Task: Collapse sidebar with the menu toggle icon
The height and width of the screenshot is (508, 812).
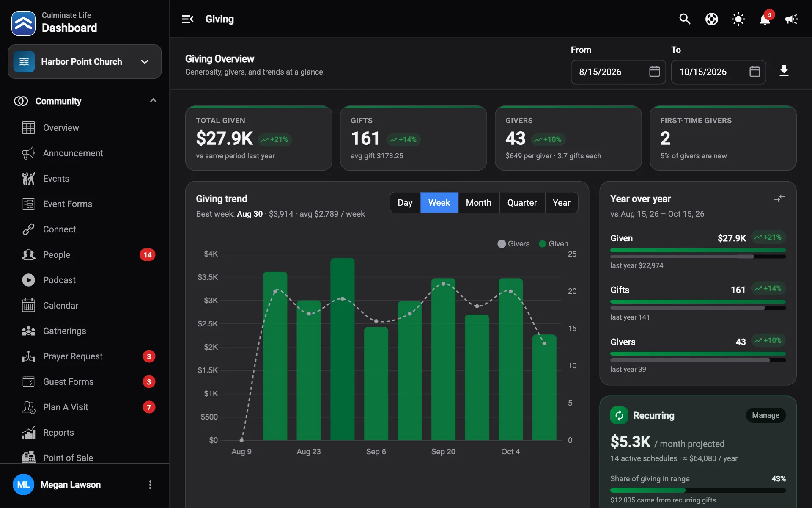Action: tap(187, 19)
